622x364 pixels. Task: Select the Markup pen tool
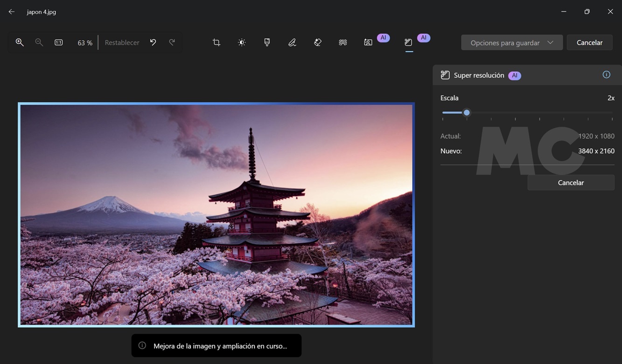[292, 42]
